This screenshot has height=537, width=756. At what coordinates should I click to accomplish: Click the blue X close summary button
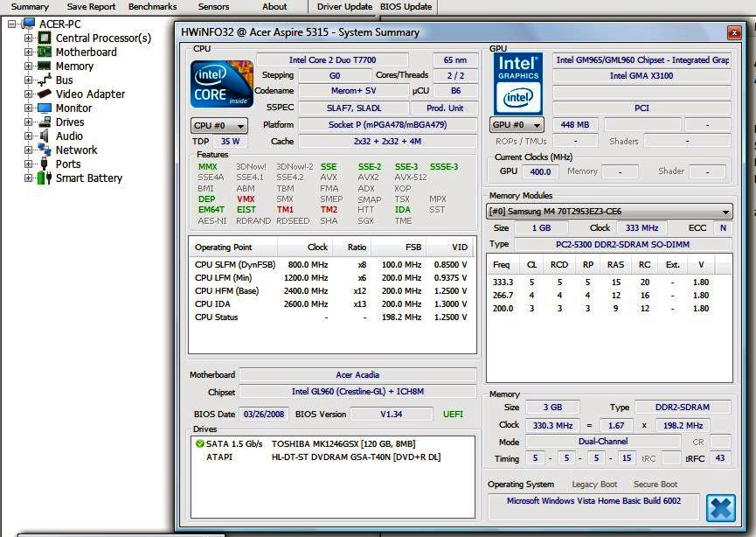[721, 508]
